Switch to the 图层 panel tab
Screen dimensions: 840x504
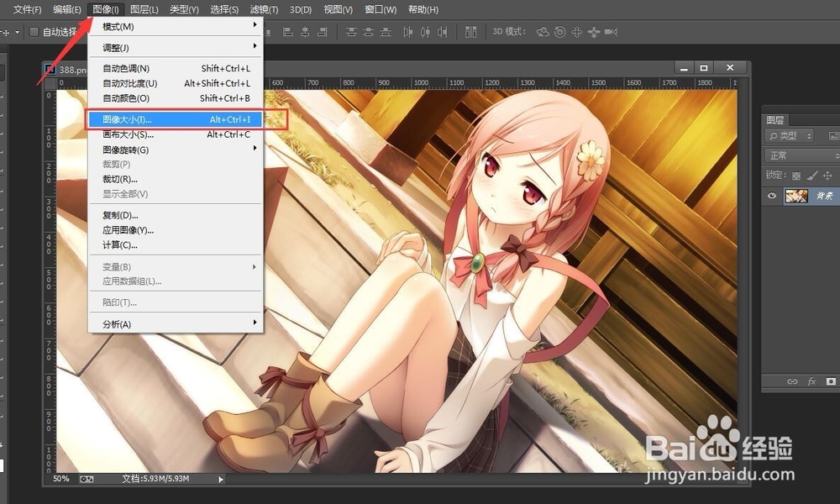(x=775, y=120)
